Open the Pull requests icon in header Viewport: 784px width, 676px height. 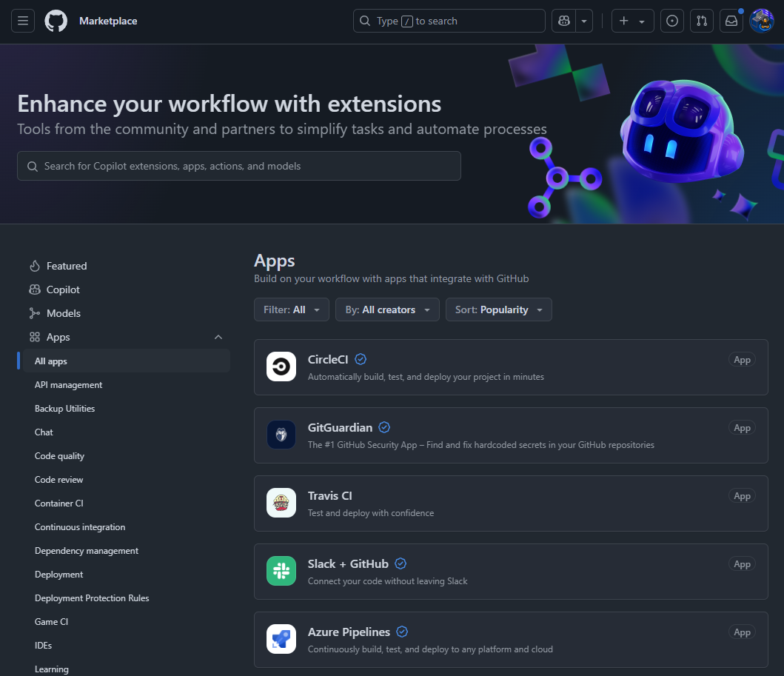702,21
